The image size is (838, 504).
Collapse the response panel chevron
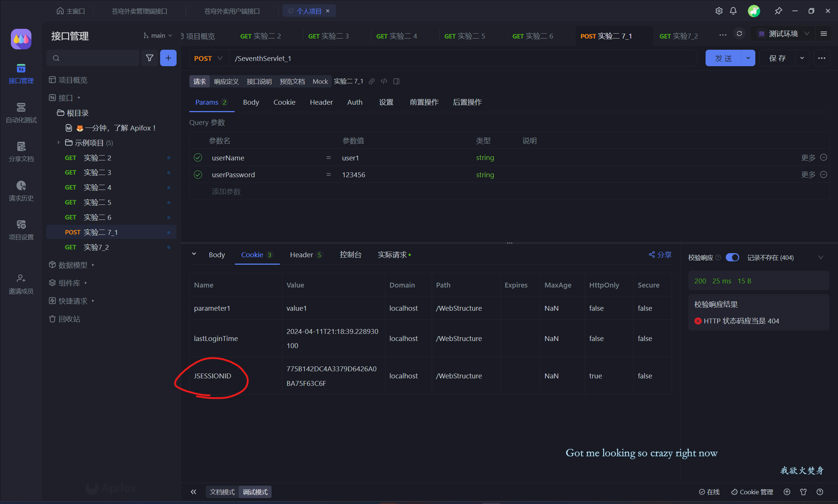[194, 254]
